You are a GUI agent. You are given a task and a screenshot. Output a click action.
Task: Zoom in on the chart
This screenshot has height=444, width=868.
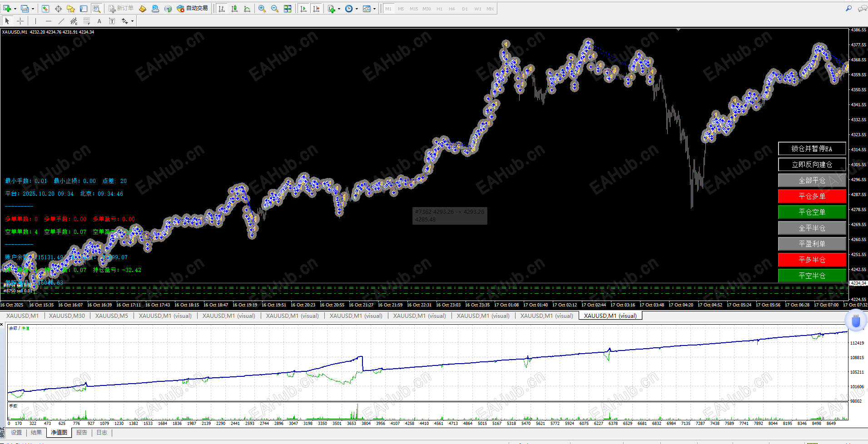262,9
